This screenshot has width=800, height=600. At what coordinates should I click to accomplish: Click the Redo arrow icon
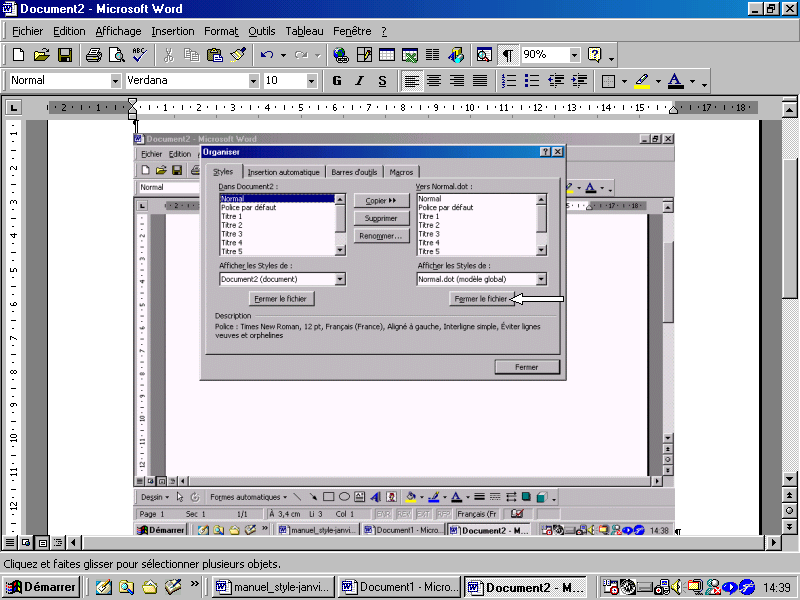coord(301,55)
